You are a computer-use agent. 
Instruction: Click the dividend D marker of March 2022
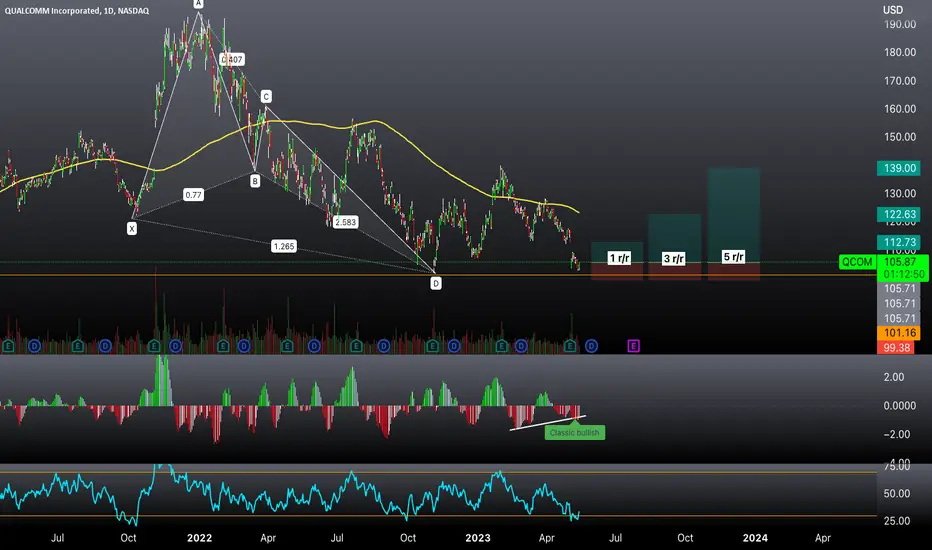click(244, 345)
